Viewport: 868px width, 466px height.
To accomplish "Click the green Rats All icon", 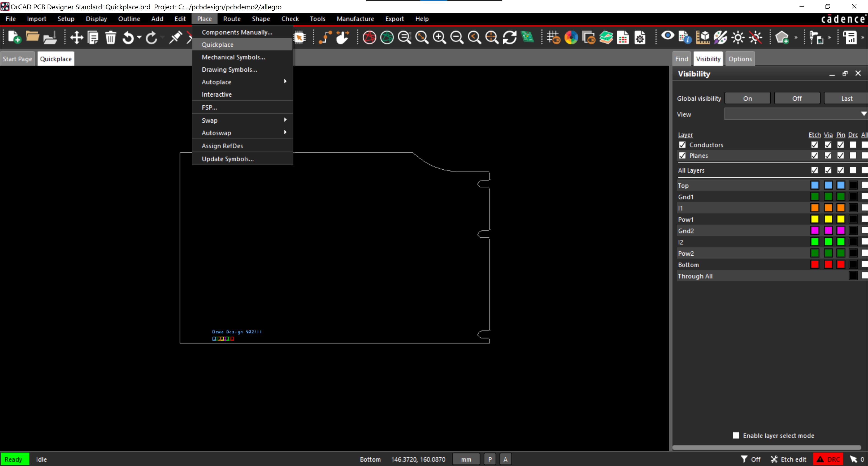I will (x=387, y=37).
